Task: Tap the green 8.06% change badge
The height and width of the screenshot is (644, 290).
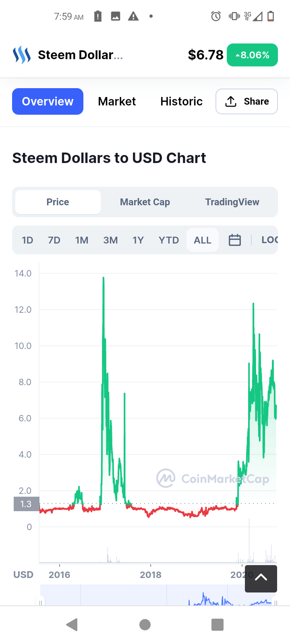Action: [252, 55]
